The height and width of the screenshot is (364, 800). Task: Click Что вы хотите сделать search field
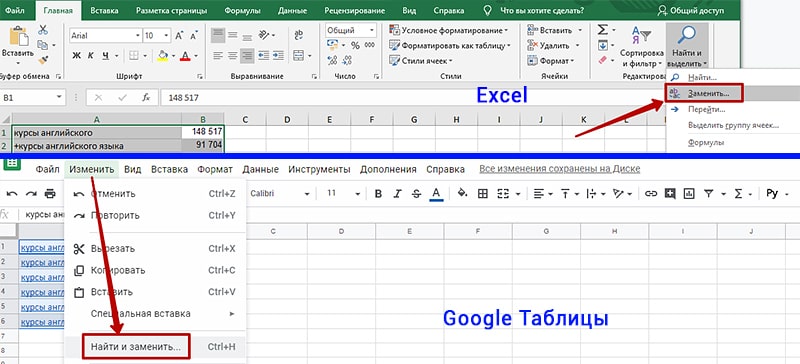pyautogui.click(x=542, y=10)
